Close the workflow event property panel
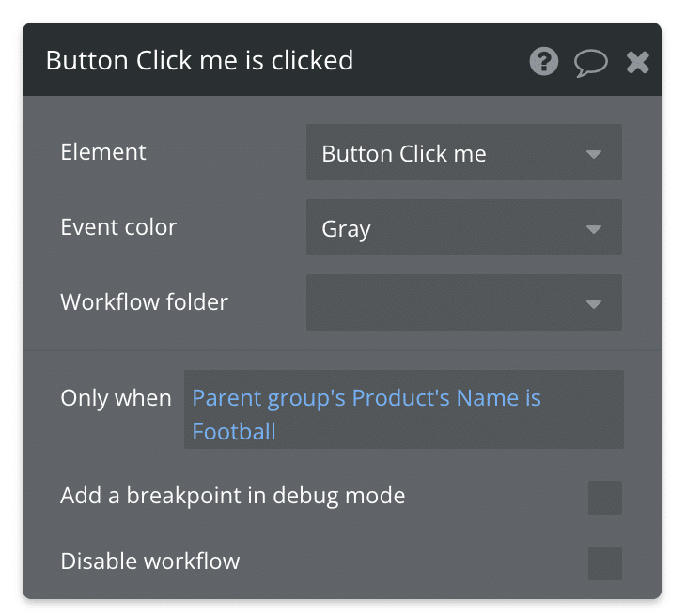The image size is (686, 616). (638, 62)
